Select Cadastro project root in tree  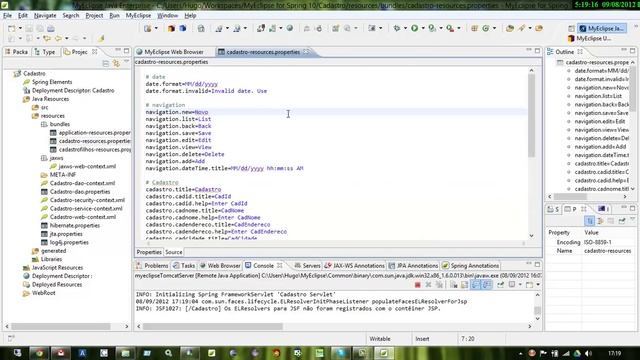point(34,73)
